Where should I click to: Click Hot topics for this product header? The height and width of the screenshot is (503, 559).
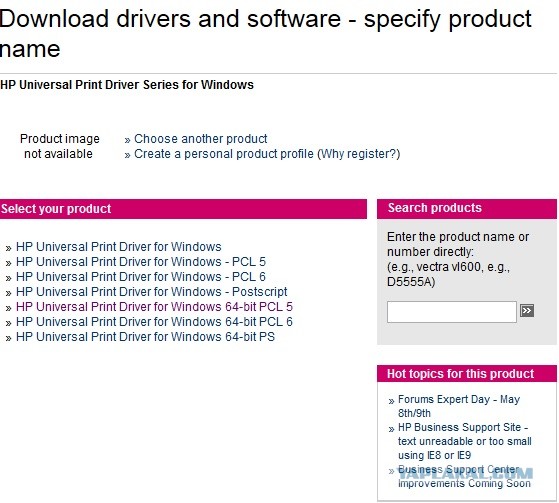pyautogui.click(x=467, y=374)
